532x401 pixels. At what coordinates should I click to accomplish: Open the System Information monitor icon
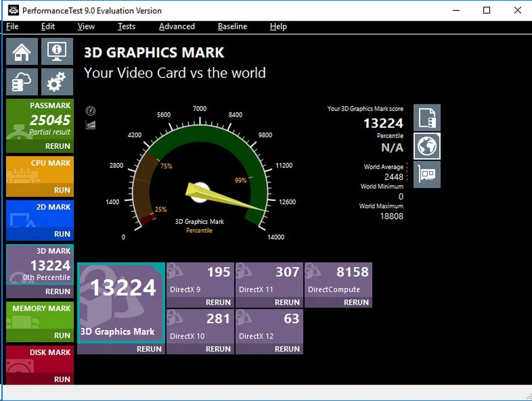[x=57, y=52]
